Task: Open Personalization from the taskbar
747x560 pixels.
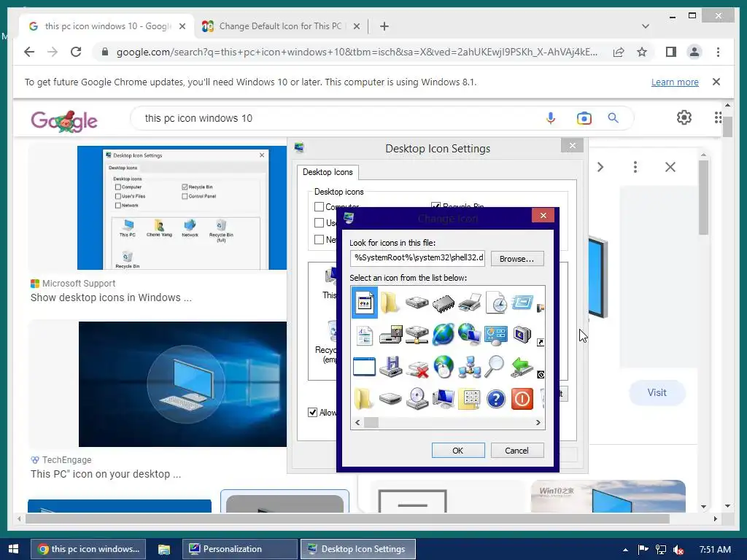Action: tap(239, 549)
